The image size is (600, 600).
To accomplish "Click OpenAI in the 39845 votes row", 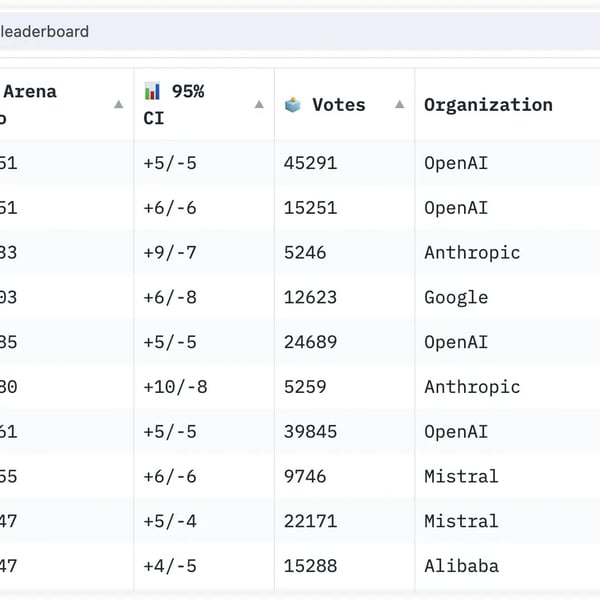I will [456, 432].
